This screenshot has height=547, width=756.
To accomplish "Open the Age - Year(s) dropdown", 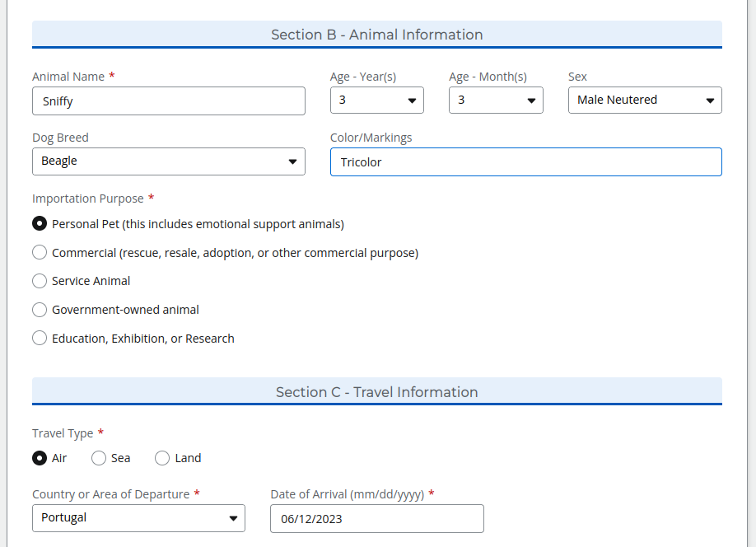I will (376, 100).
